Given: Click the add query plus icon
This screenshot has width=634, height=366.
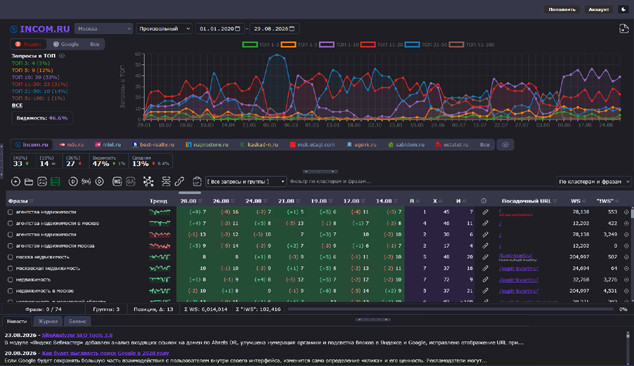Looking at the screenshot, I should tap(15, 182).
